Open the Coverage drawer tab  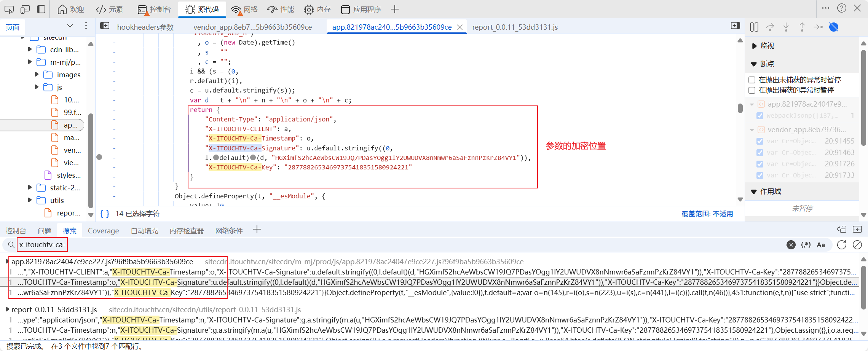coord(103,231)
